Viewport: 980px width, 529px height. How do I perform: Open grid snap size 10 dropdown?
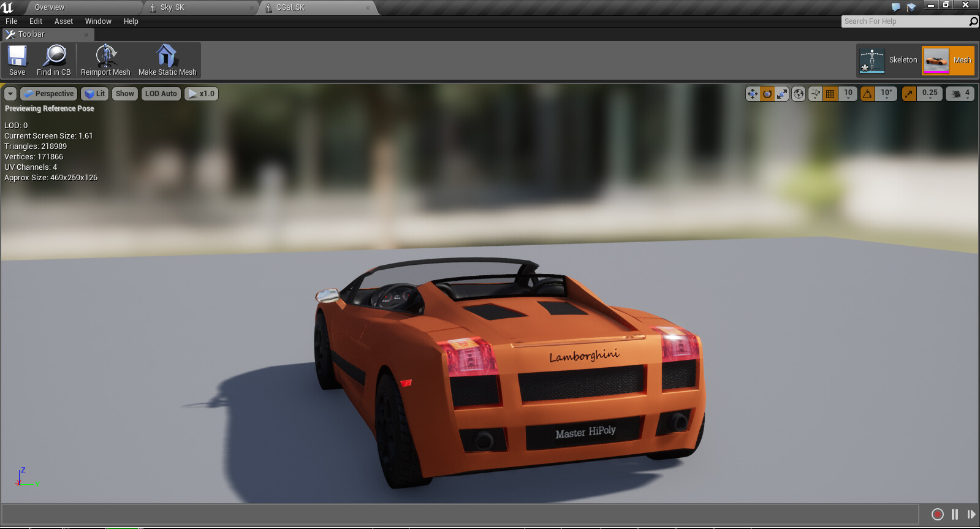[x=848, y=94]
